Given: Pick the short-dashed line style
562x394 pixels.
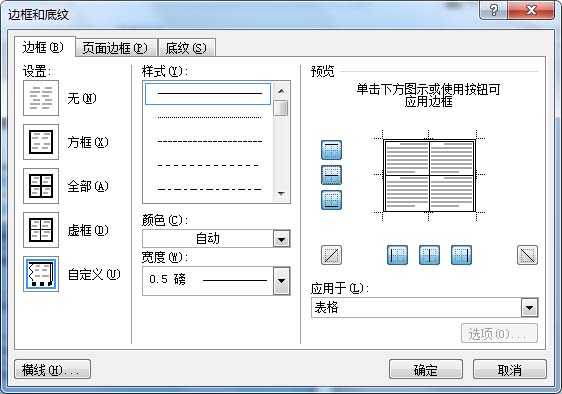Looking at the screenshot, I should pos(209,142).
